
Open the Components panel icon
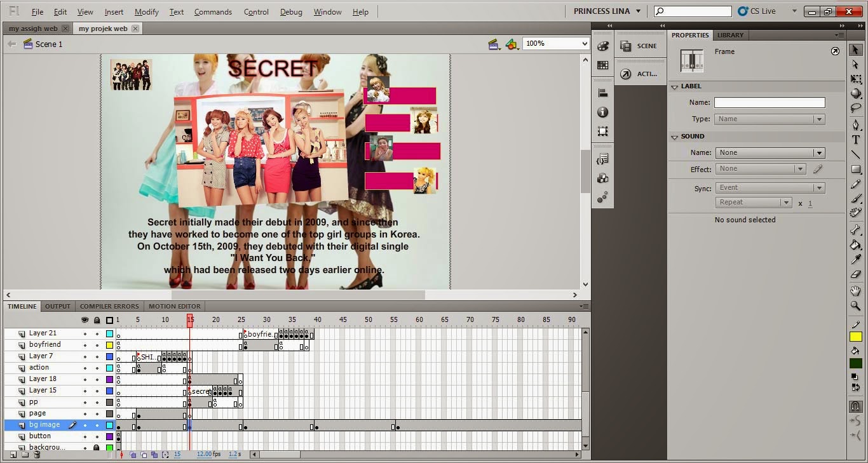603,178
